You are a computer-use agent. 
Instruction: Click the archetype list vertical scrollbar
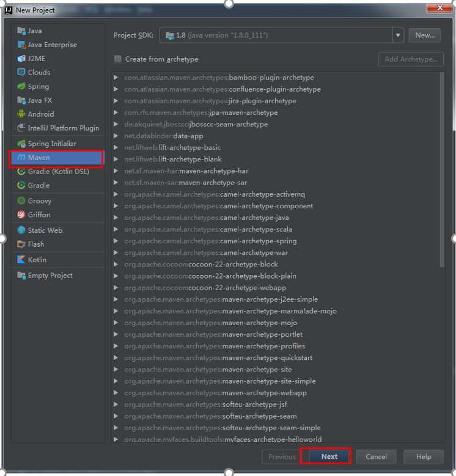coord(442,170)
